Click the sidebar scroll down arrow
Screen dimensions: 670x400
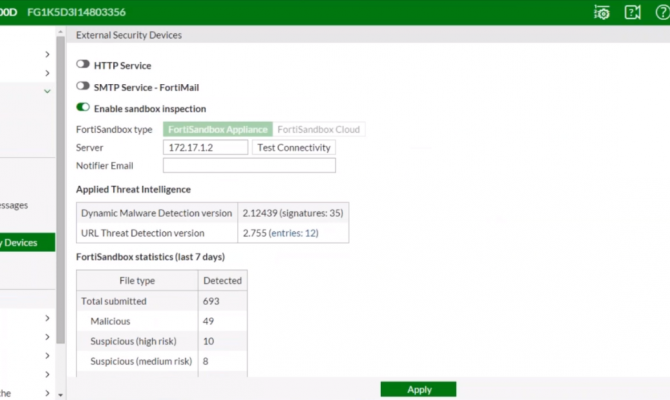pos(60,395)
